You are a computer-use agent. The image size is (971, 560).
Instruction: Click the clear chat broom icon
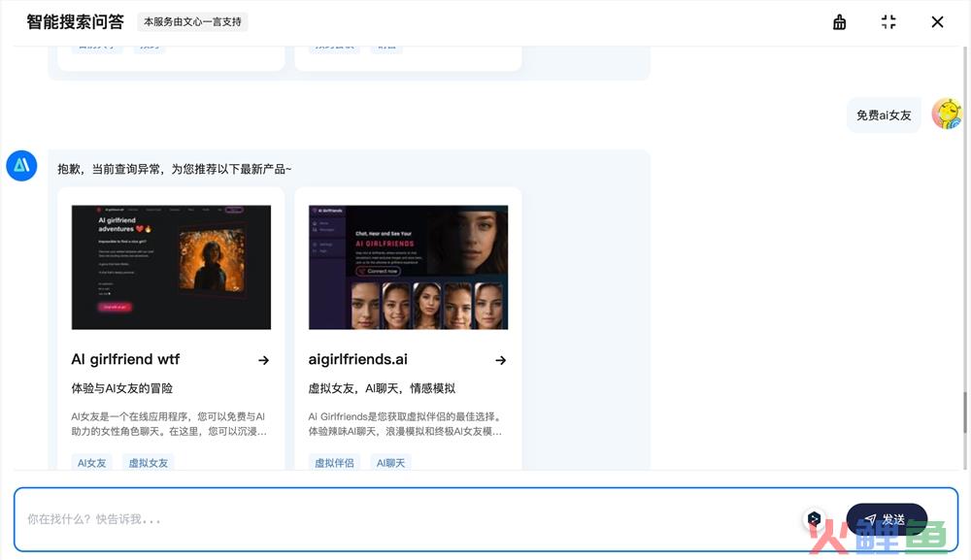point(840,22)
